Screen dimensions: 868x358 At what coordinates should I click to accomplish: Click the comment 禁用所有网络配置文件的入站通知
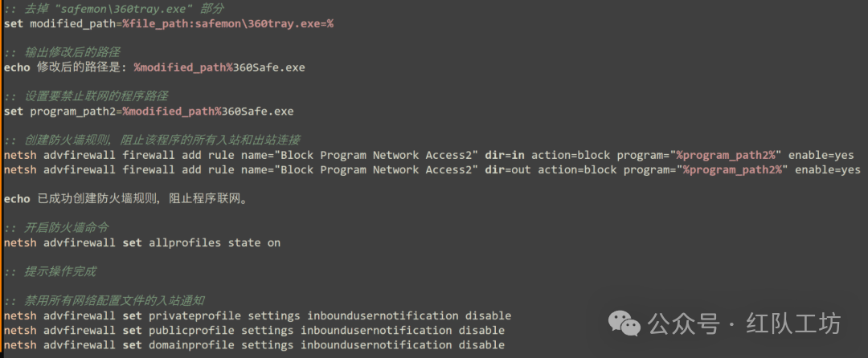pyautogui.click(x=104, y=300)
